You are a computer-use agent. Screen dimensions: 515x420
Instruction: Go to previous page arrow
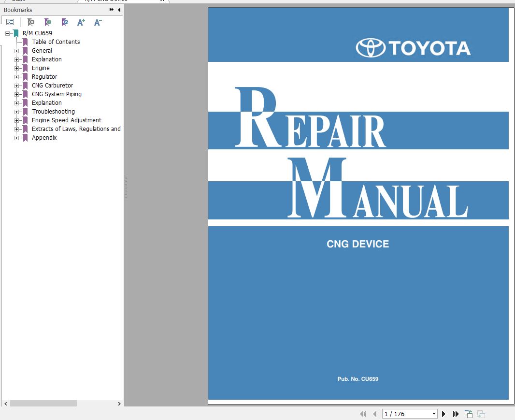click(375, 414)
